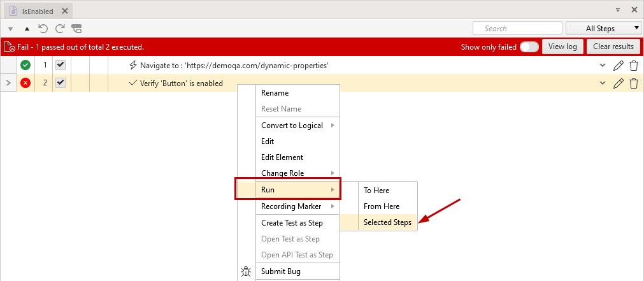Select Rename in the context menu

click(x=297, y=93)
